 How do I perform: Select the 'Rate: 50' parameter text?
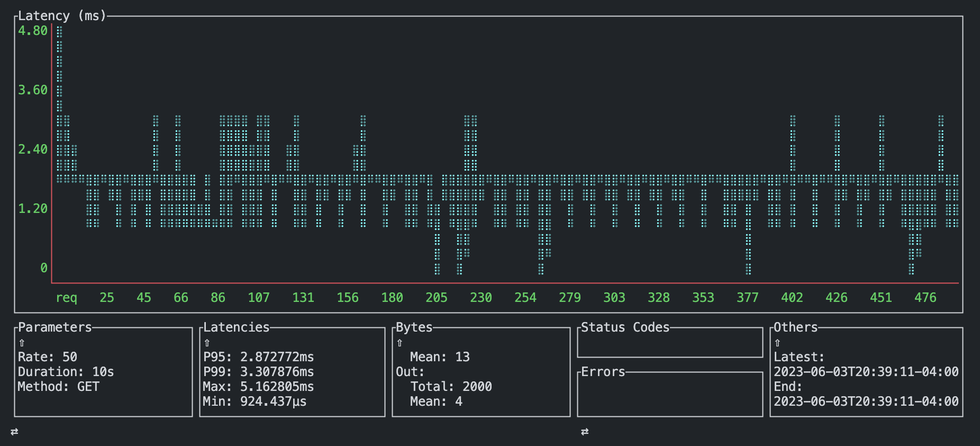coord(48,357)
